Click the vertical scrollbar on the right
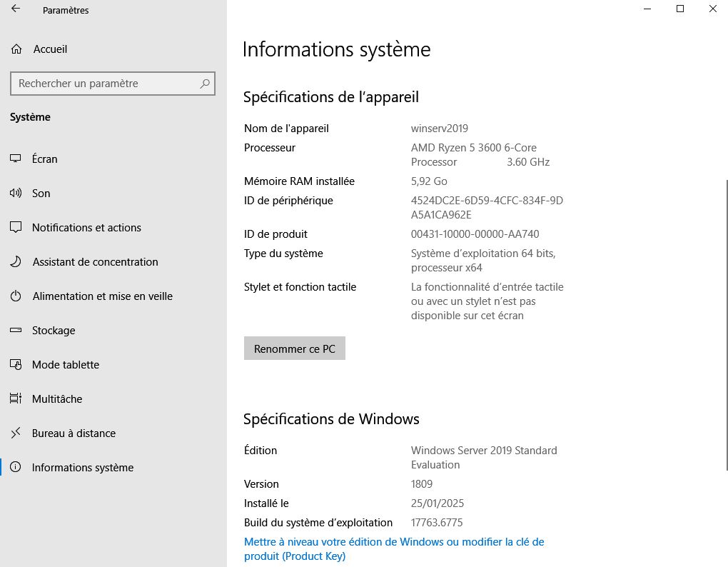This screenshot has height=567, width=728. [725, 321]
